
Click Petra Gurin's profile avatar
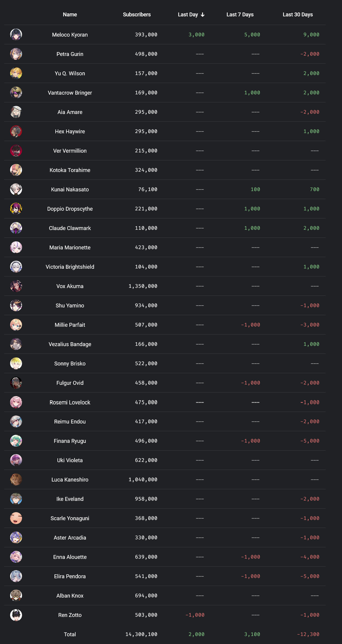16,54
